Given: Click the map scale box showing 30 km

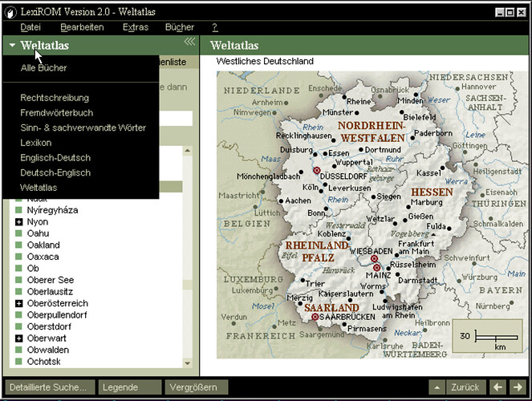Looking at the screenshot, I should 487,336.
